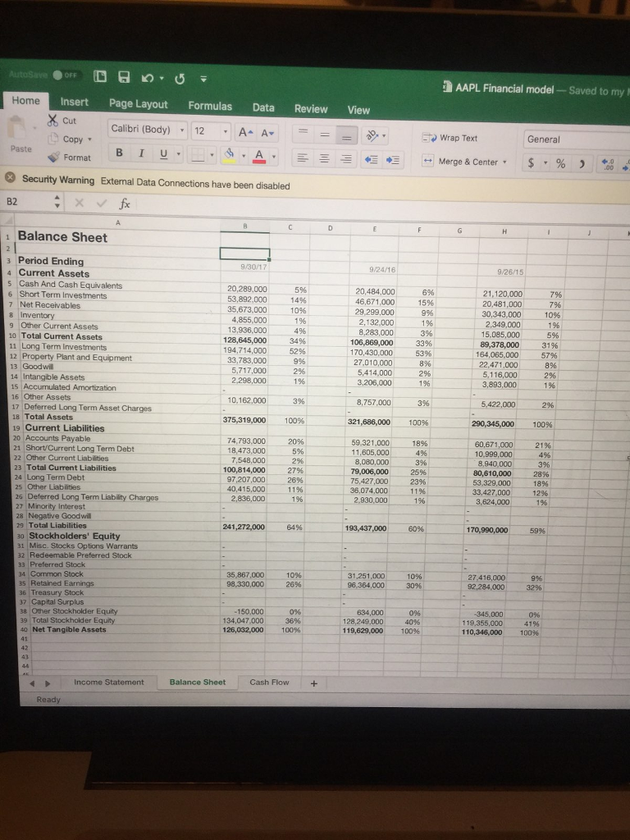The width and height of the screenshot is (630, 840).
Task: Click Align Right icon
Action: click(346, 159)
